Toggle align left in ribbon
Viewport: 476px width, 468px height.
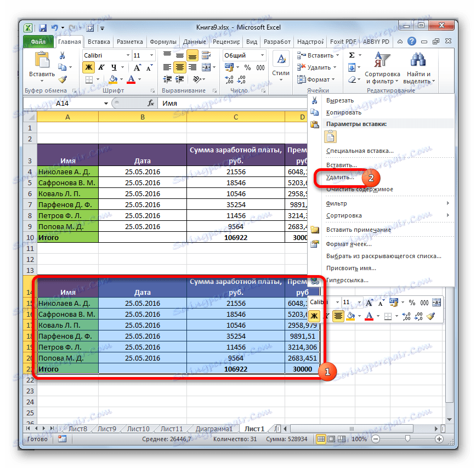pyautogui.click(x=167, y=67)
